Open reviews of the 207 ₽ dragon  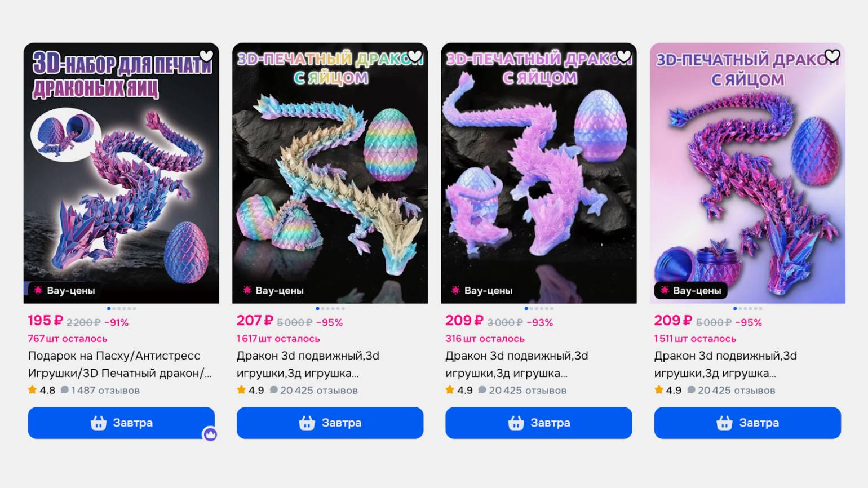point(314,390)
